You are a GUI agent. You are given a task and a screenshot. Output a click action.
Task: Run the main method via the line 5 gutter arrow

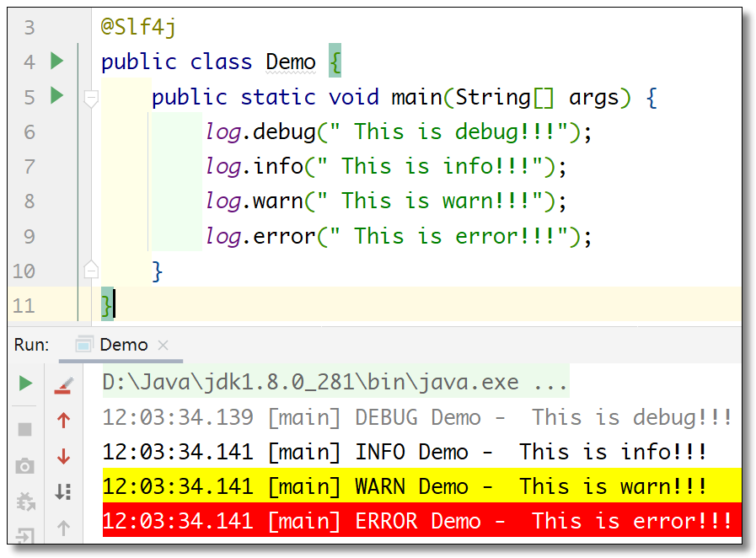(x=57, y=95)
